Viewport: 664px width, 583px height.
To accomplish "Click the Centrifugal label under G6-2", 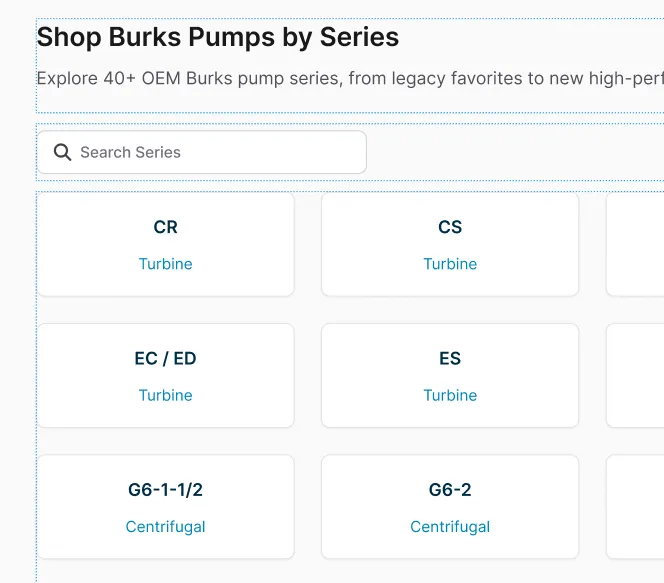I will click(x=450, y=526).
